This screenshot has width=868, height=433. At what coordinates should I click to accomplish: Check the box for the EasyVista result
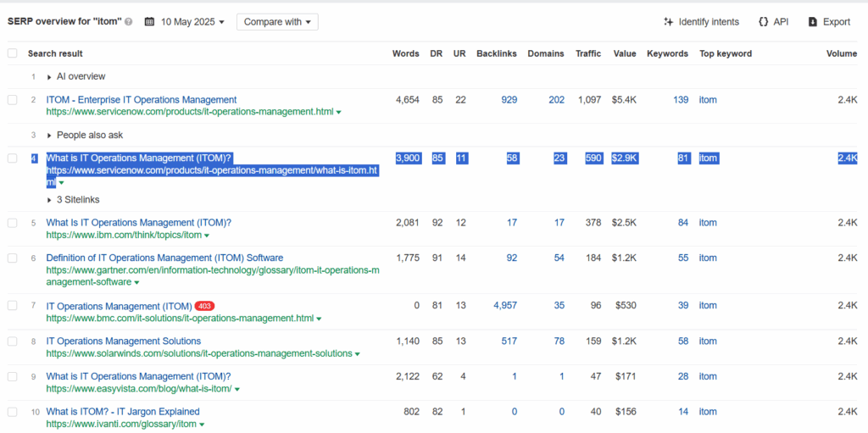[x=12, y=377]
